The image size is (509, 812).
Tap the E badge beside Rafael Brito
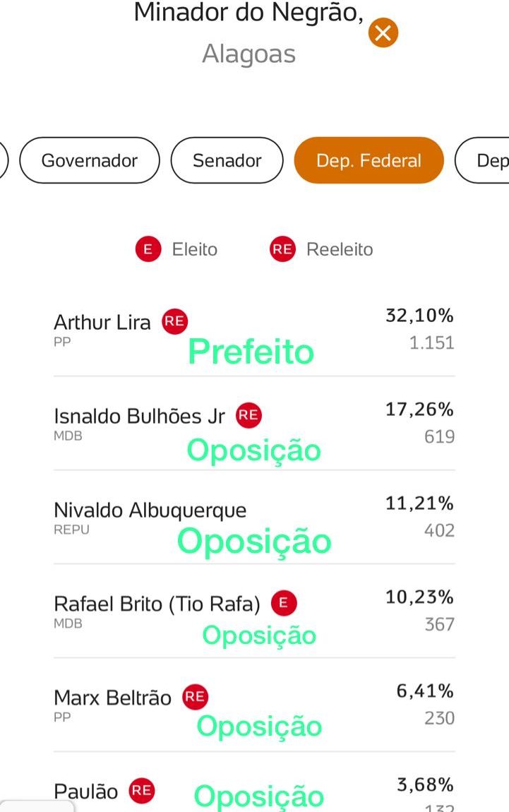click(284, 603)
